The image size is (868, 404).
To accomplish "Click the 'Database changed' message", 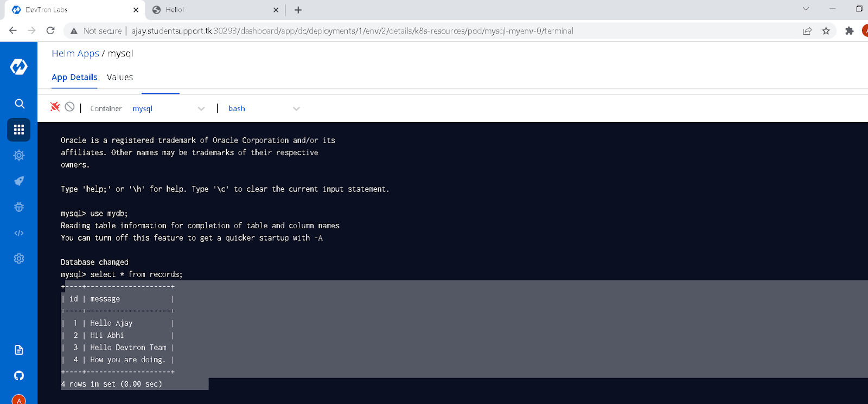I will [94, 262].
